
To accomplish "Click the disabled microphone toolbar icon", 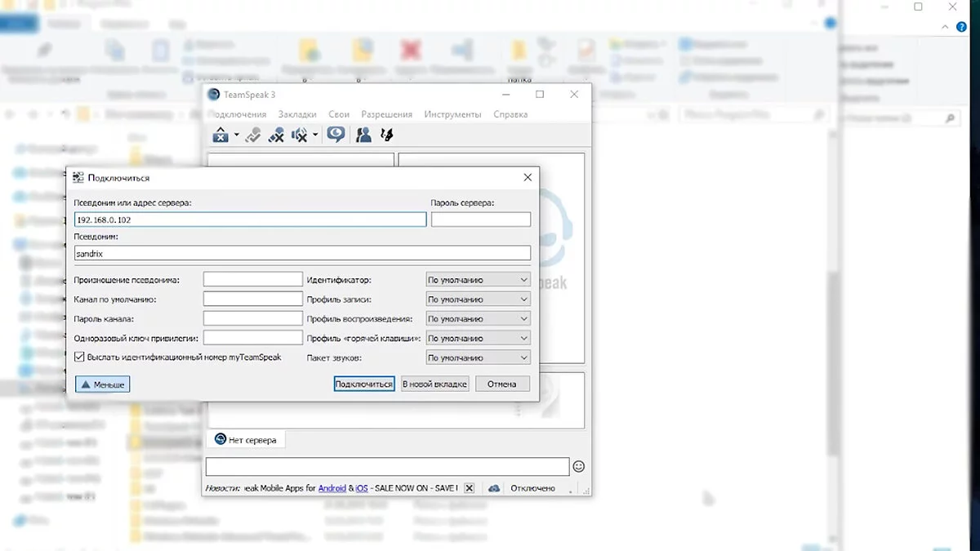I will click(x=277, y=135).
